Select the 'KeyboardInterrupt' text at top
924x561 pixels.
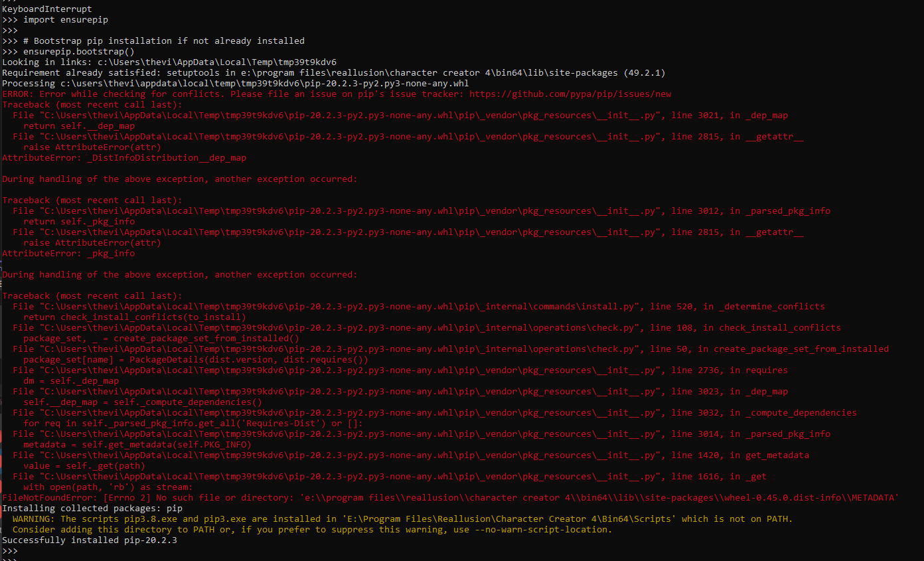point(47,9)
